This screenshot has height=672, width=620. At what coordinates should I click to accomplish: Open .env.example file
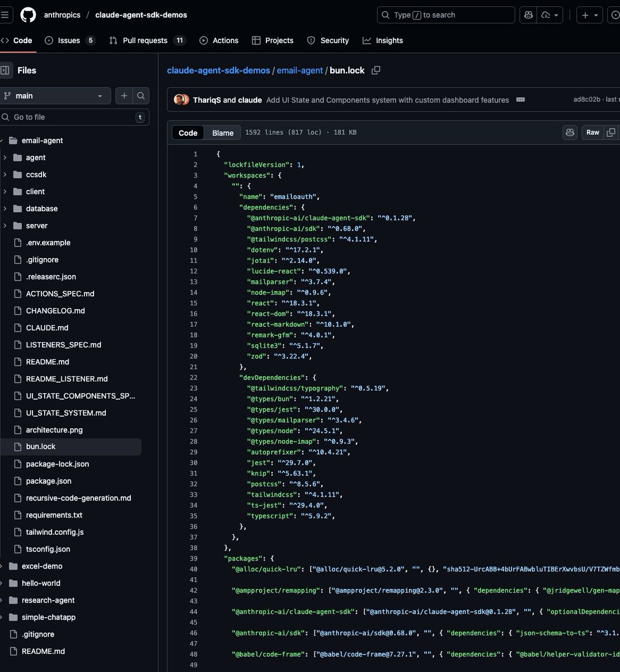48,242
